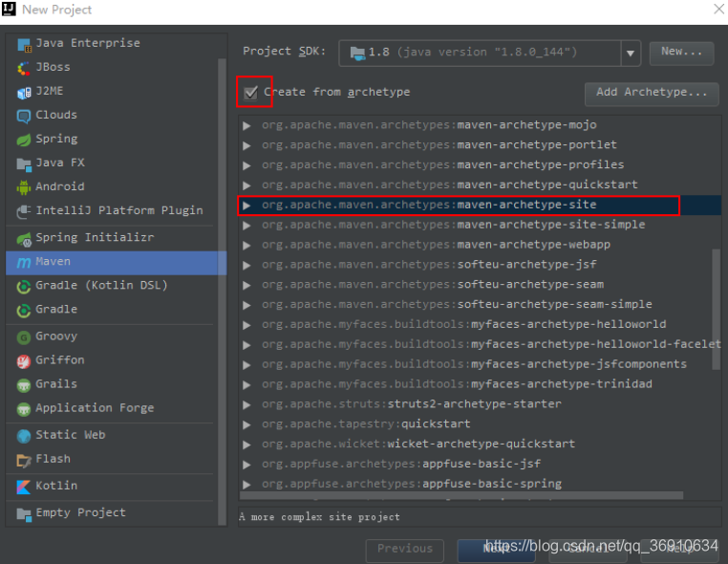728x564 pixels.
Task: Select the Static Web globe icon
Action: coord(24,436)
